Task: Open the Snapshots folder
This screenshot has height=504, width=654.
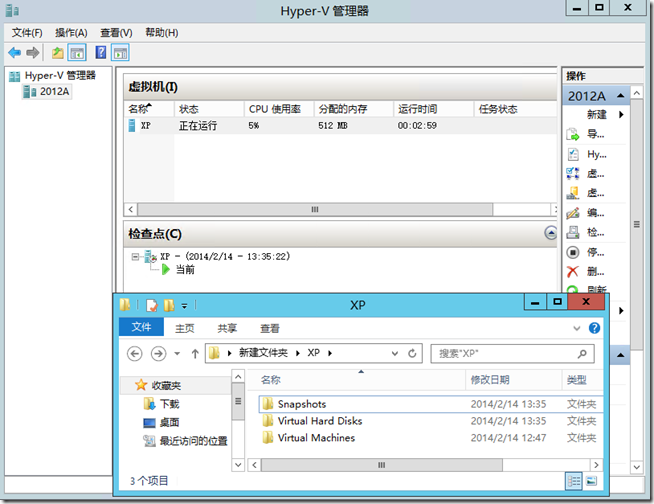Action: point(431,404)
